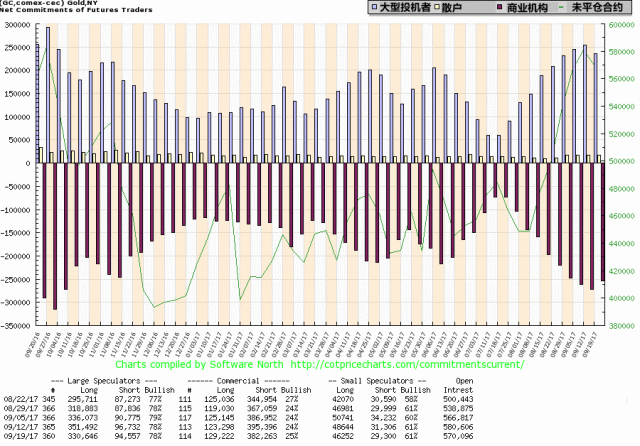Click the 460000 right axis label
The width and height of the screenshot is (640, 446).
tap(622, 216)
